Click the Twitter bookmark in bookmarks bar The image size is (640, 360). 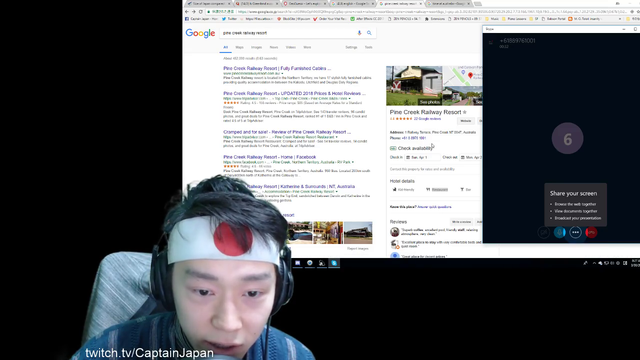[x=229, y=19]
